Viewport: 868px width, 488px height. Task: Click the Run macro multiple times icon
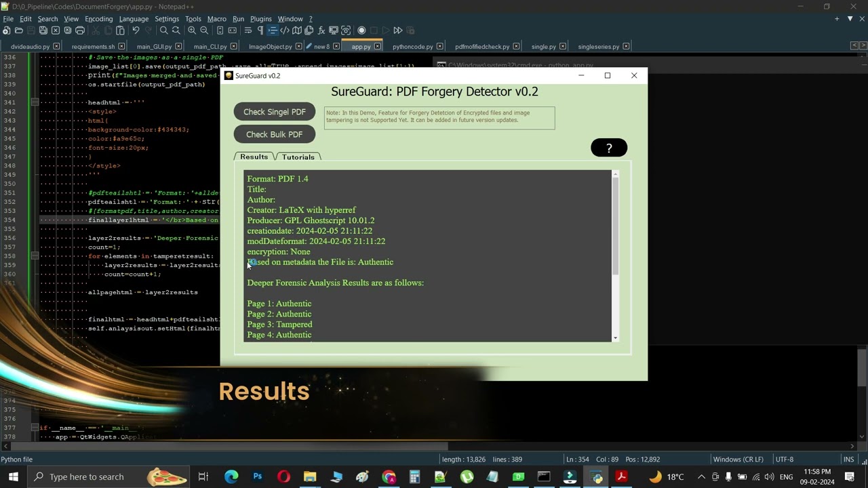tap(398, 30)
